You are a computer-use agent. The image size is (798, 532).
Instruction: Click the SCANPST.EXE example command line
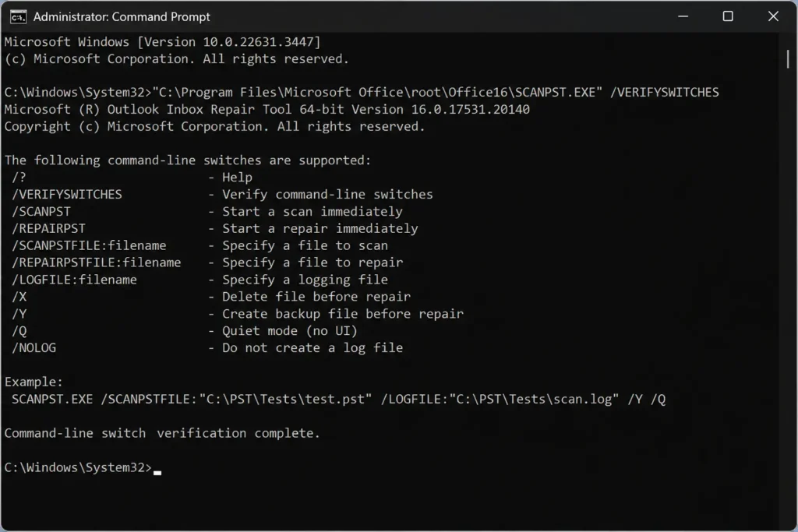coord(338,400)
